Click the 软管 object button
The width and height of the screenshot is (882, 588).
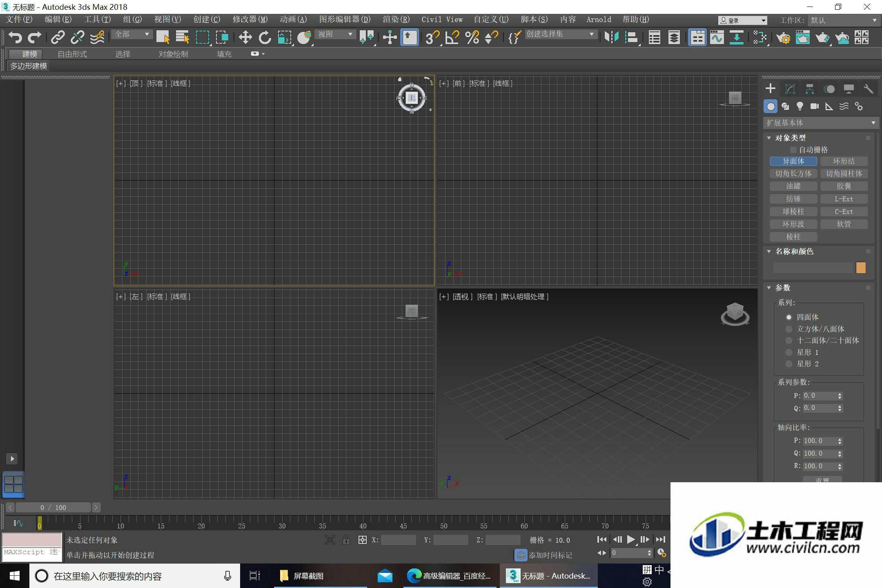coord(844,224)
